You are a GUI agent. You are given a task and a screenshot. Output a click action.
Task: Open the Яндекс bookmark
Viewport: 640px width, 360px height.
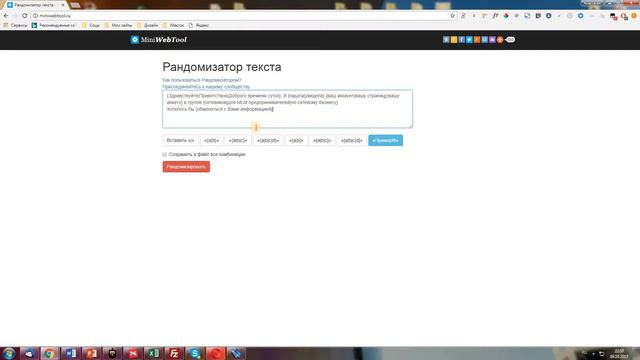pyautogui.click(x=199, y=25)
